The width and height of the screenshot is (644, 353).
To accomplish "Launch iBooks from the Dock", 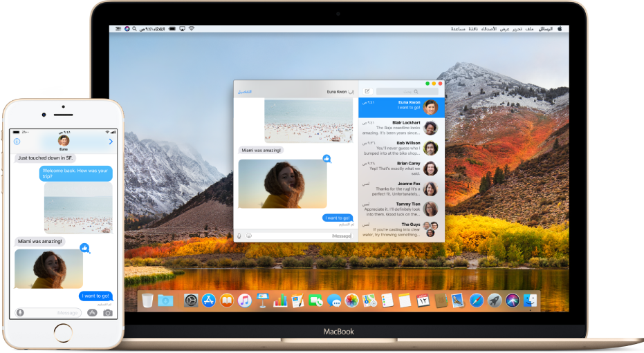I will click(227, 301).
